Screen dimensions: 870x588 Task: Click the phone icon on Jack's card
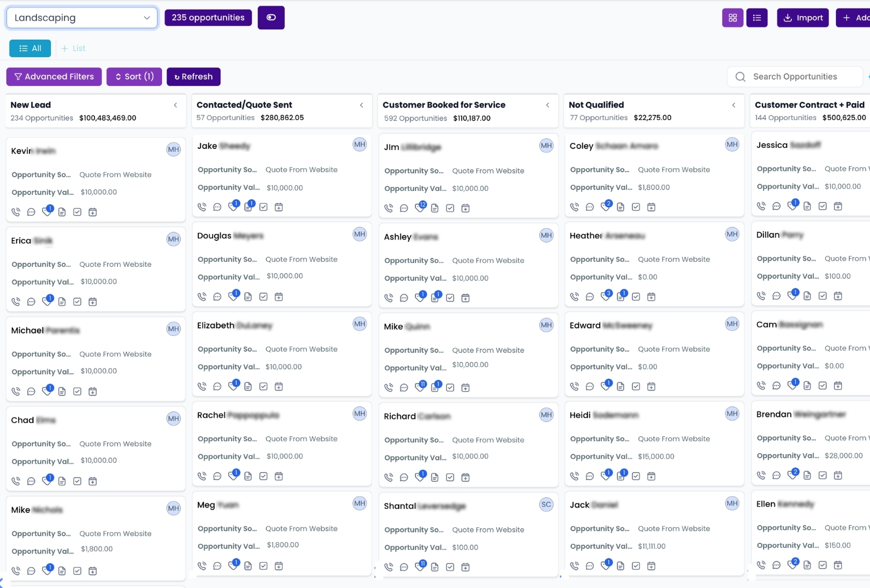[x=574, y=565]
